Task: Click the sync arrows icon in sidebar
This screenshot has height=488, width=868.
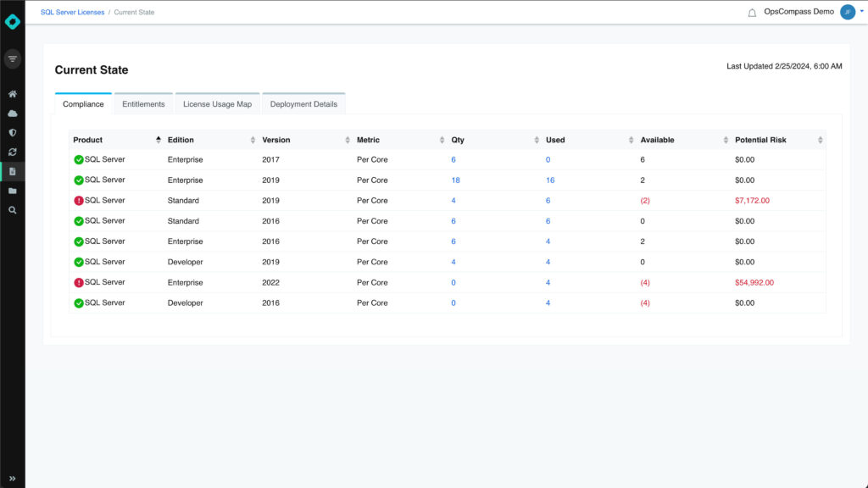Action: coord(12,152)
